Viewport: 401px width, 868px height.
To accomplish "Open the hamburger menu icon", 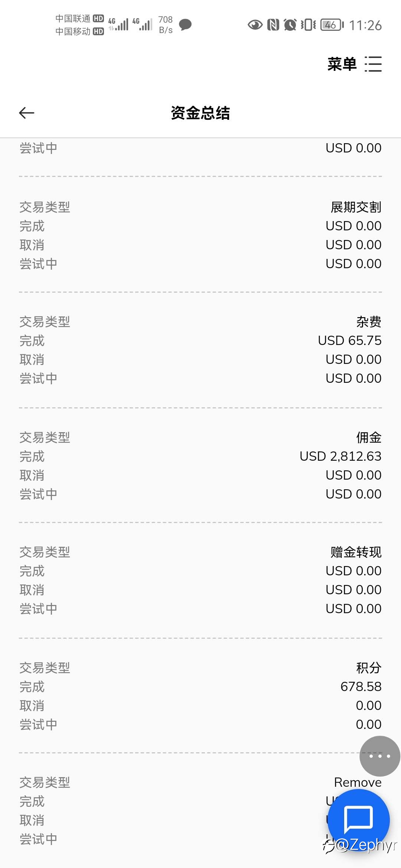I will click(x=373, y=64).
